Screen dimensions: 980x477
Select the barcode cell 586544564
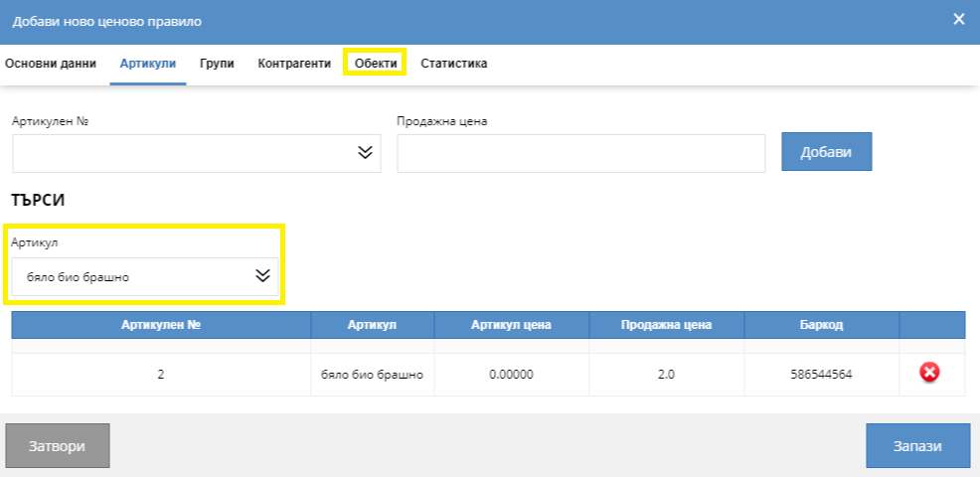click(x=821, y=375)
